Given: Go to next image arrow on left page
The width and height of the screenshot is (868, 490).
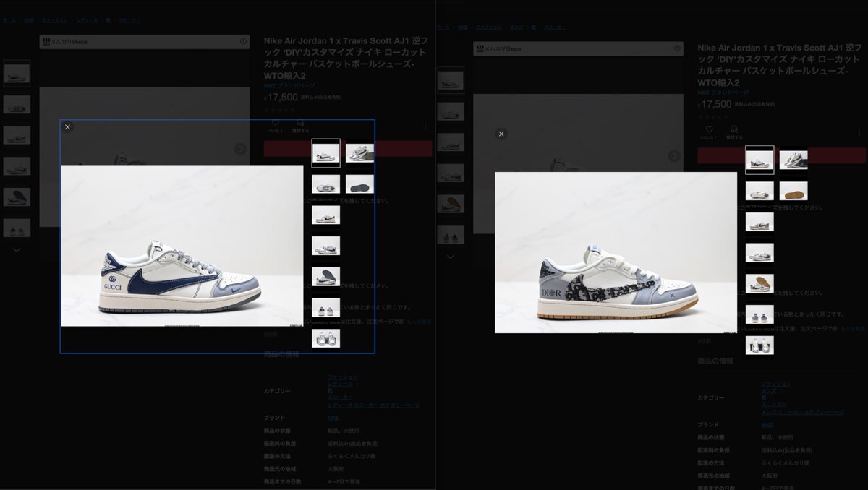Looking at the screenshot, I should click(240, 149).
